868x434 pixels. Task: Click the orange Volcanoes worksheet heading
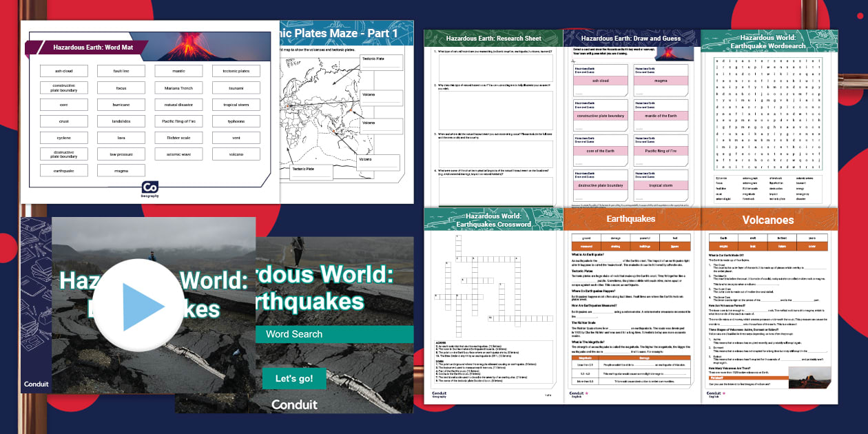point(768,220)
